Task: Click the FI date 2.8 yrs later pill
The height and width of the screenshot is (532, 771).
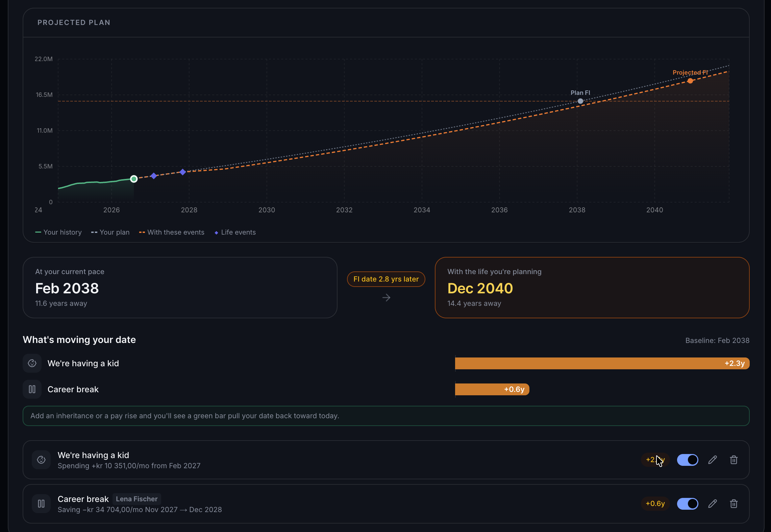Action: click(386, 279)
